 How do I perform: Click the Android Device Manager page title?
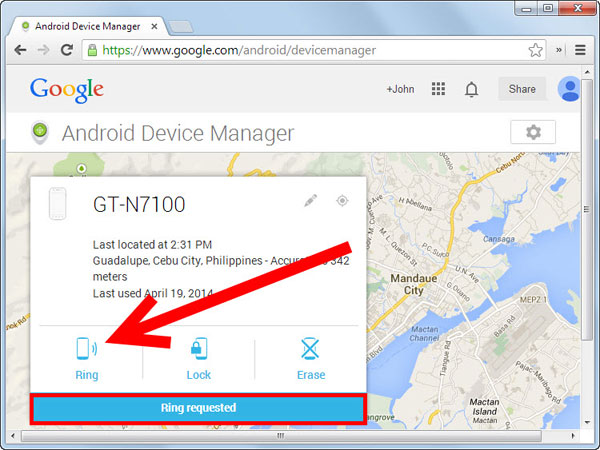point(178,133)
